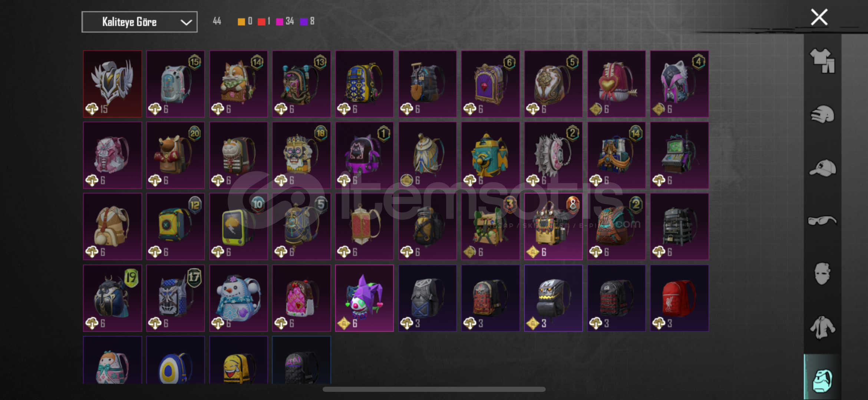The width and height of the screenshot is (868, 400).
Task: Switch to the glasses category
Action: coord(822,220)
